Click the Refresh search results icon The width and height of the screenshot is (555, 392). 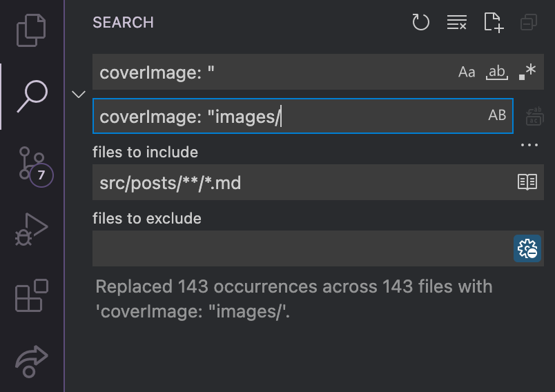[420, 22]
